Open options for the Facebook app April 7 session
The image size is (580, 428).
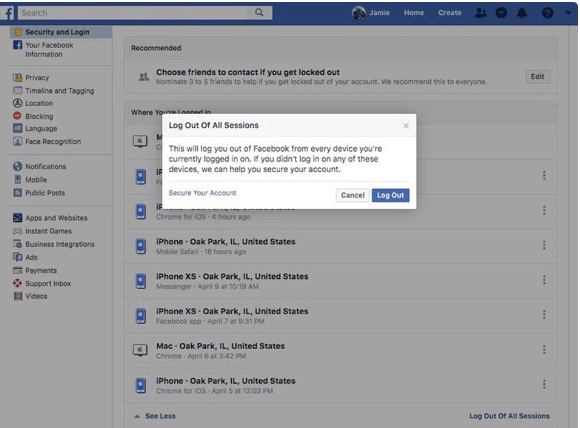coord(544,314)
